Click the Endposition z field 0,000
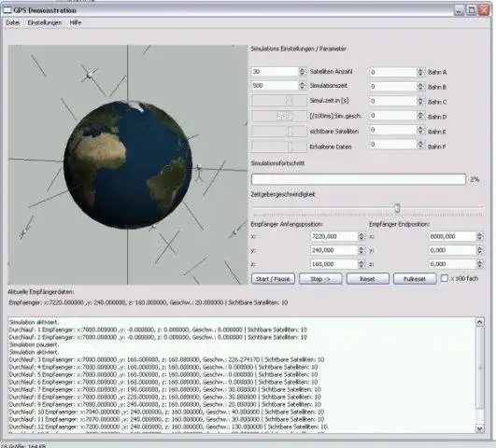 click(452, 264)
